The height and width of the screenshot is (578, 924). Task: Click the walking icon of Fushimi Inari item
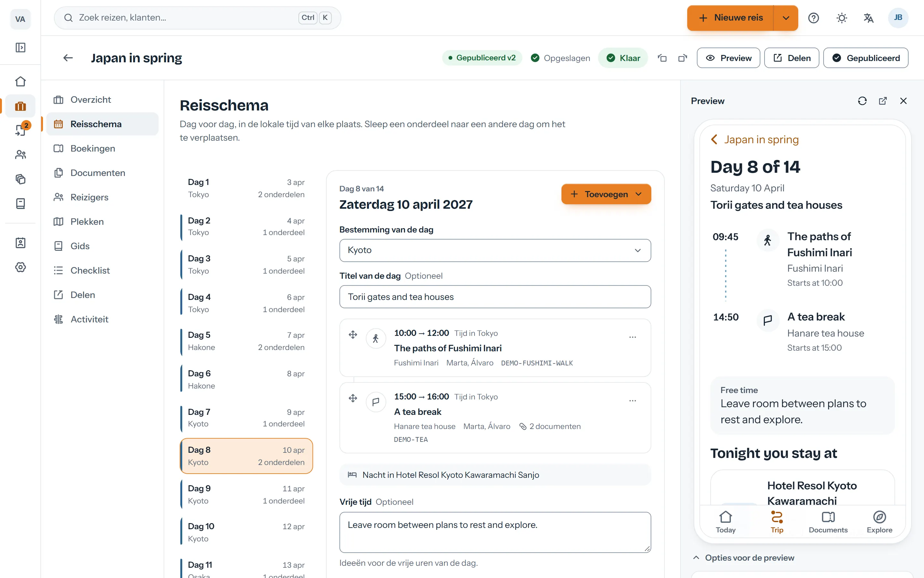pyautogui.click(x=376, y=338)
